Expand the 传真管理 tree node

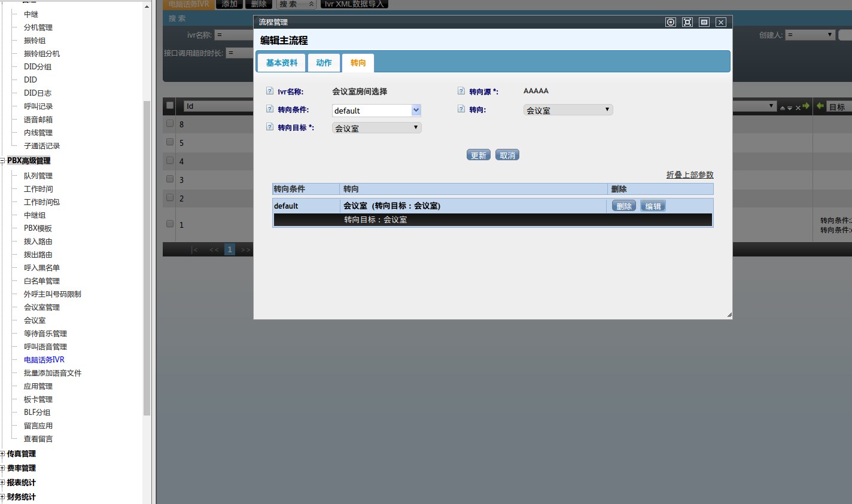[3, 454]
